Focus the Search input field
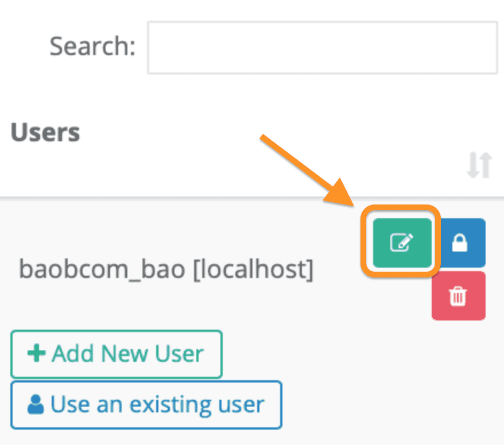The image size is (504, 448). click(321, 48)
